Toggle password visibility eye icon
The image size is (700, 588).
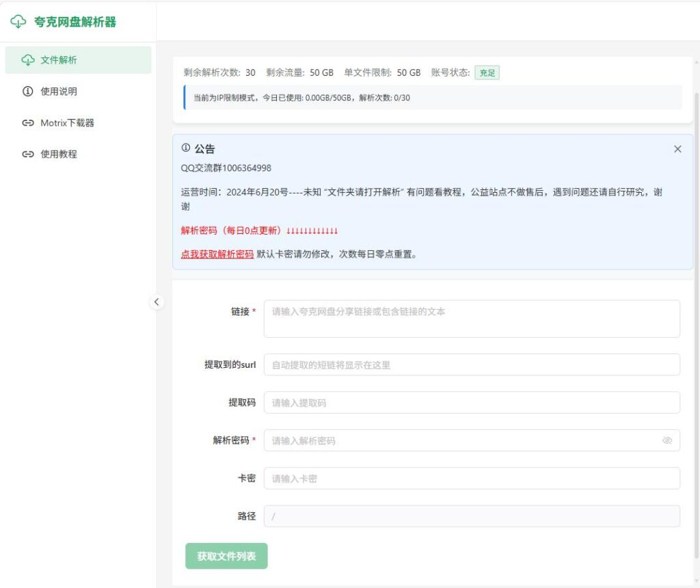tap(667, 441)
